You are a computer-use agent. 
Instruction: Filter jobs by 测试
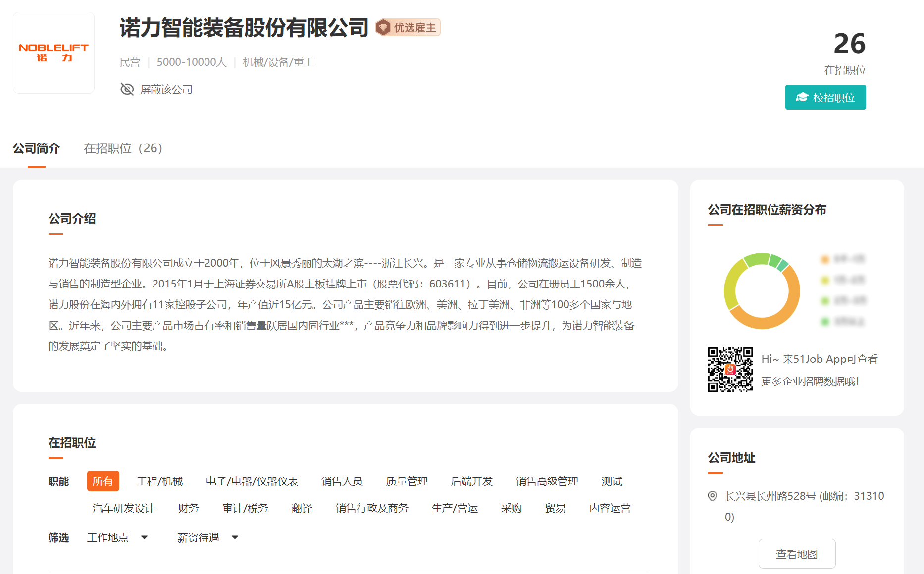[612, 481]
